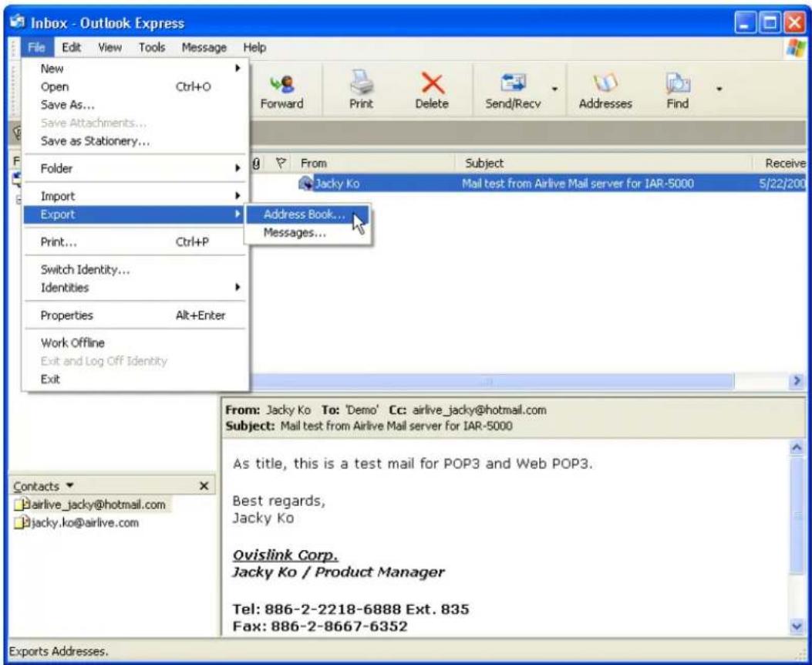Click the Forward toolbar icon
The height and width of the screenshot is (665, 812).
point(281,84)
